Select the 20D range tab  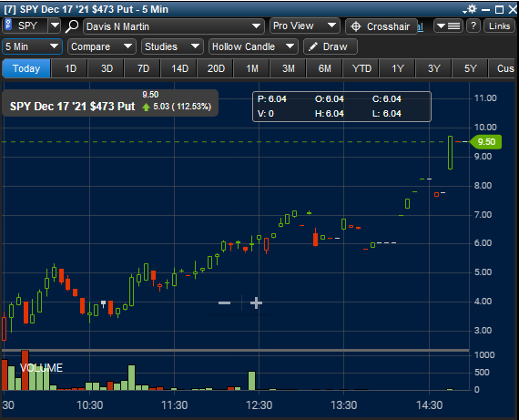pos(216,68)
